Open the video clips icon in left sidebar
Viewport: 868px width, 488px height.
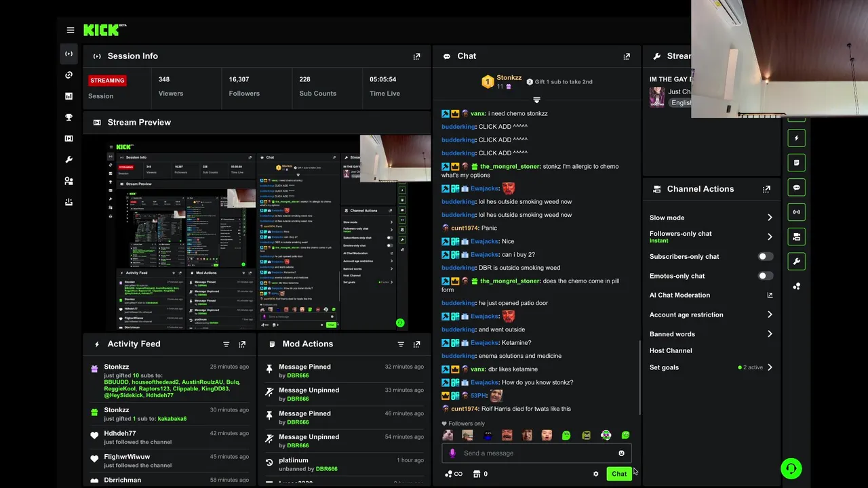68,138
